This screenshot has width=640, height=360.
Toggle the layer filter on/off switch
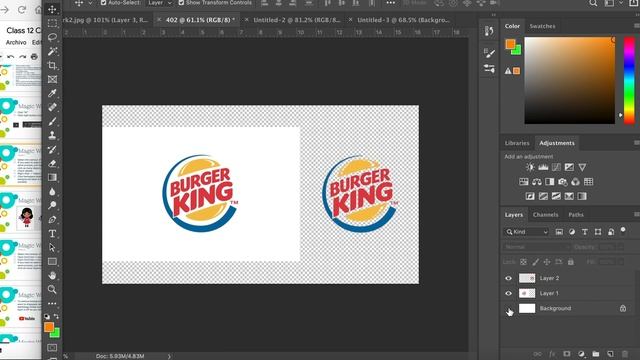click(x=623, y=231)
